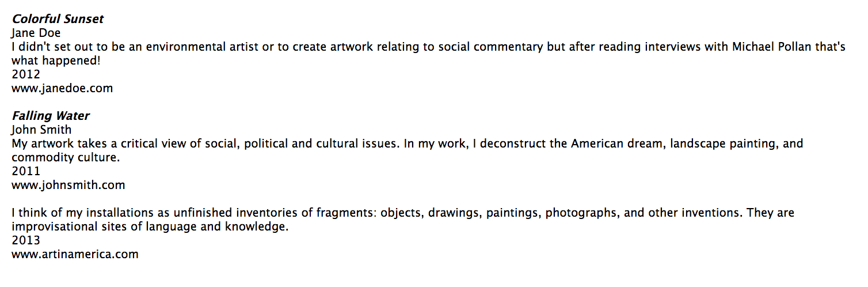This screenshot has height=287, width=868.
Task: Click the phrase "American dream"
Action: [616, 143]
